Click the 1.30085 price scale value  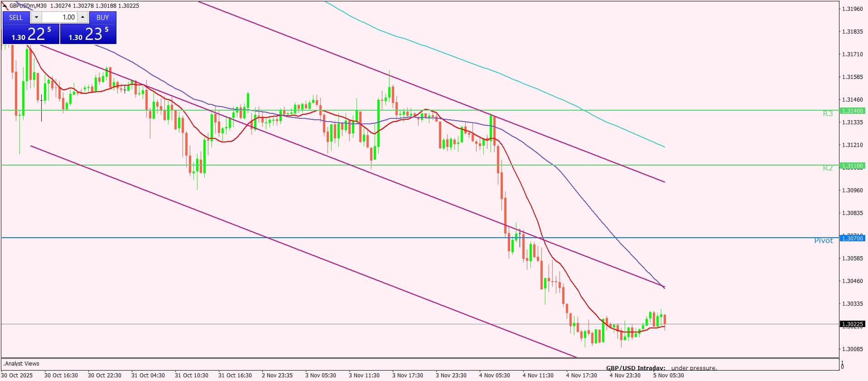tap(852, 349)
